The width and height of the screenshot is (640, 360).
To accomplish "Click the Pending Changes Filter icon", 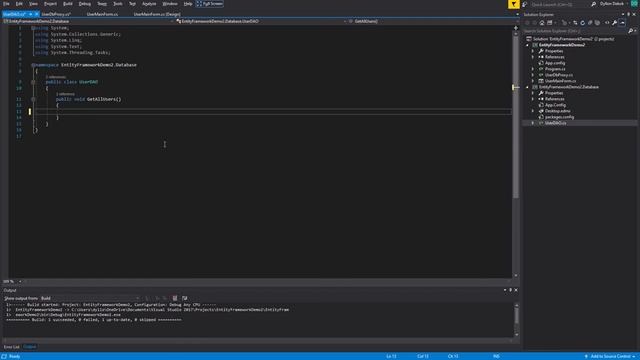I will (564, 23).
